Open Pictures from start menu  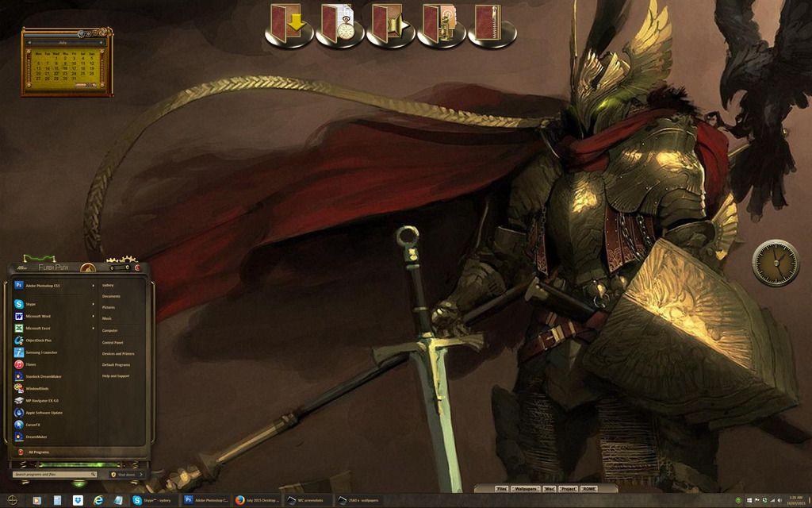click(x=108, y=307)
